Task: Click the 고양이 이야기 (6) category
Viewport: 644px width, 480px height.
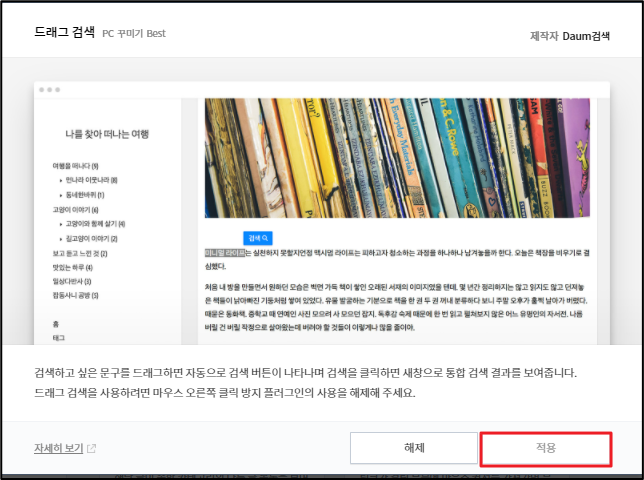Action: (x=75, y=210)
